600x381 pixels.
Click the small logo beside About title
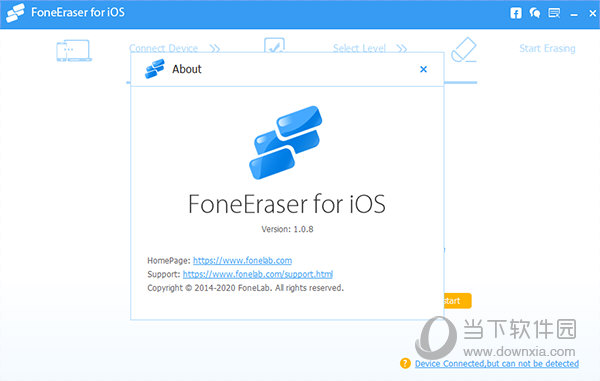pos(155,69)
